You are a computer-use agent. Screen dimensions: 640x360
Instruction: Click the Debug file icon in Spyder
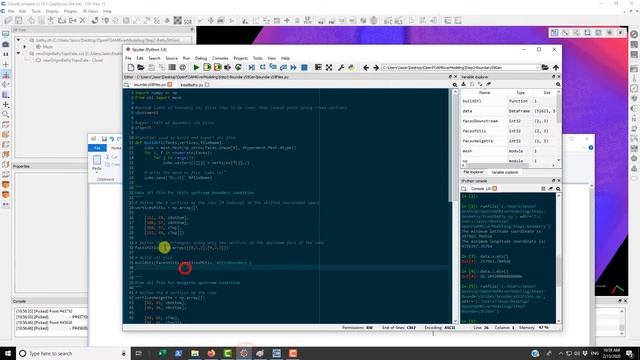point(252,67)
